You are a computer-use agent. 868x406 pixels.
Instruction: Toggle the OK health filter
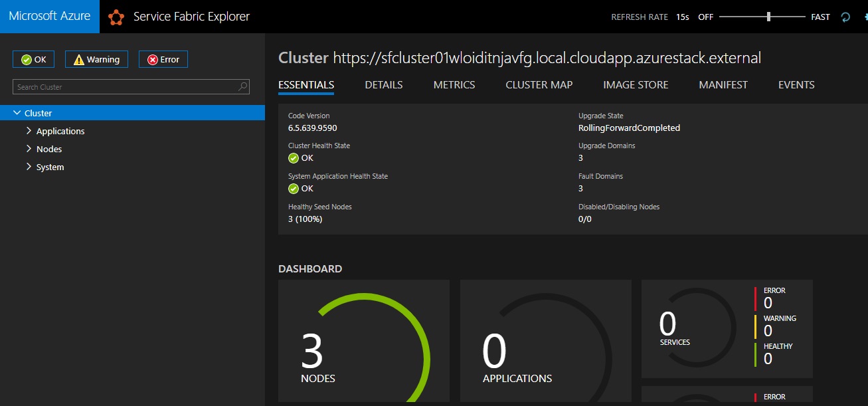point(34,59)
